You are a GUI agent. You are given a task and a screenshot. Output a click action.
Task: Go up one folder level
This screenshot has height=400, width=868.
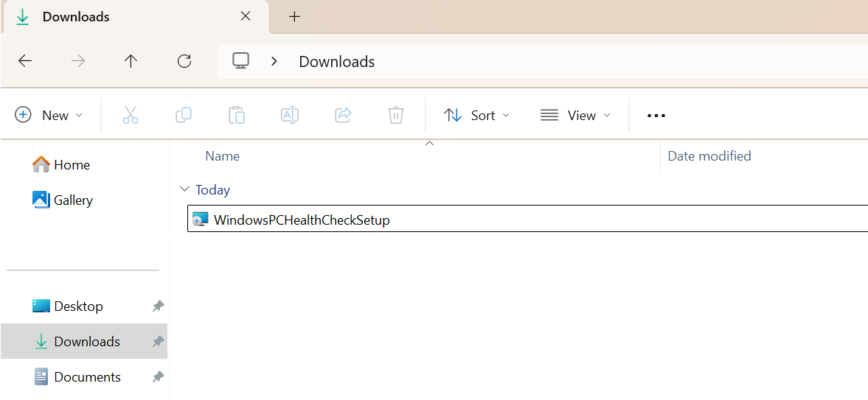(131, 61)
